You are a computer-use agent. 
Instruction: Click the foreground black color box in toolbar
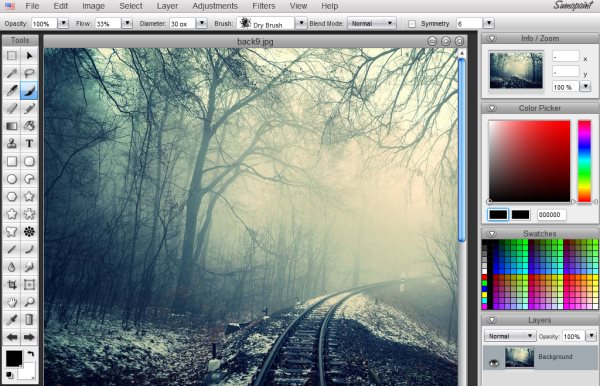tap(14, 358)
